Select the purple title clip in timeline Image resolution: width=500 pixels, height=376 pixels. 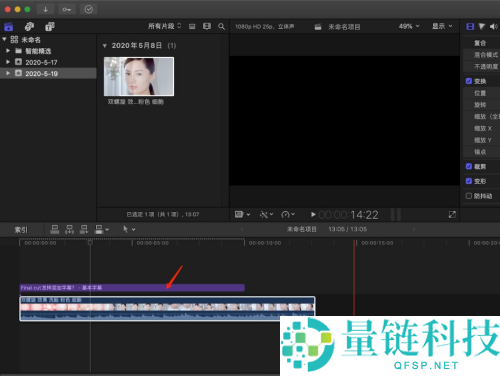pos(132,288)
